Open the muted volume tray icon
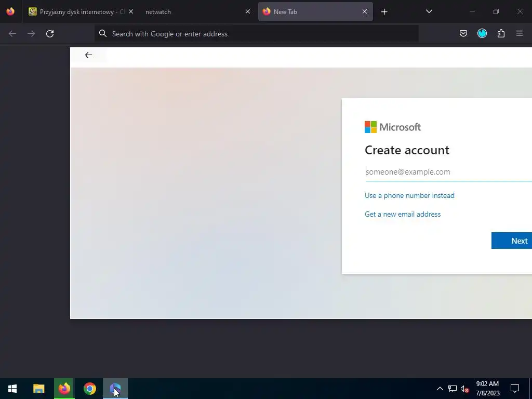The height and width of the screenshot is (399, 532). click(464, 389)
